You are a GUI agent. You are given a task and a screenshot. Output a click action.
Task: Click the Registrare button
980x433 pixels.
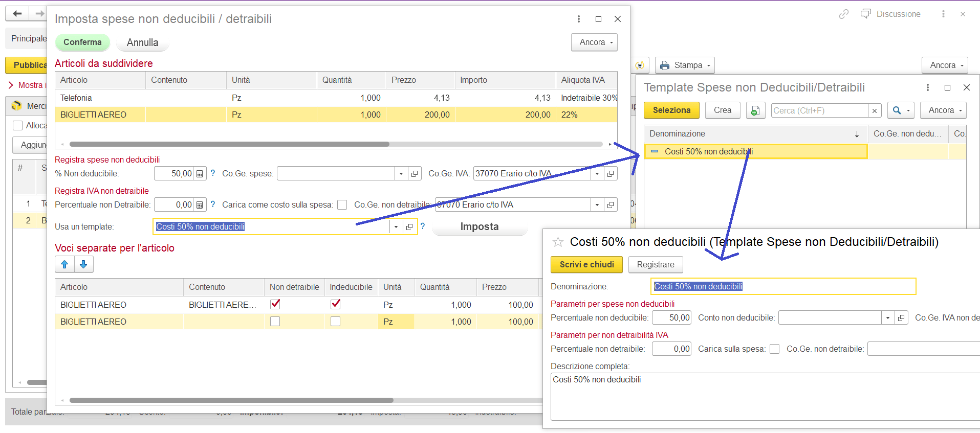656,265
